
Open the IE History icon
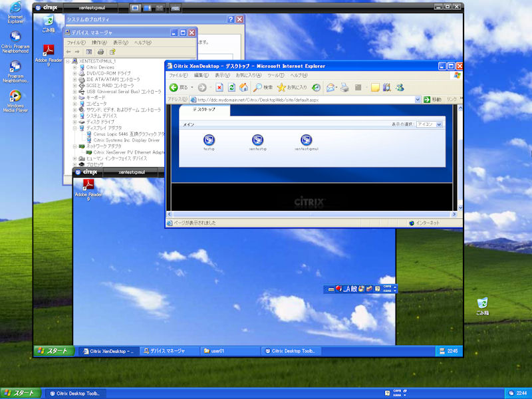(317, 88)
